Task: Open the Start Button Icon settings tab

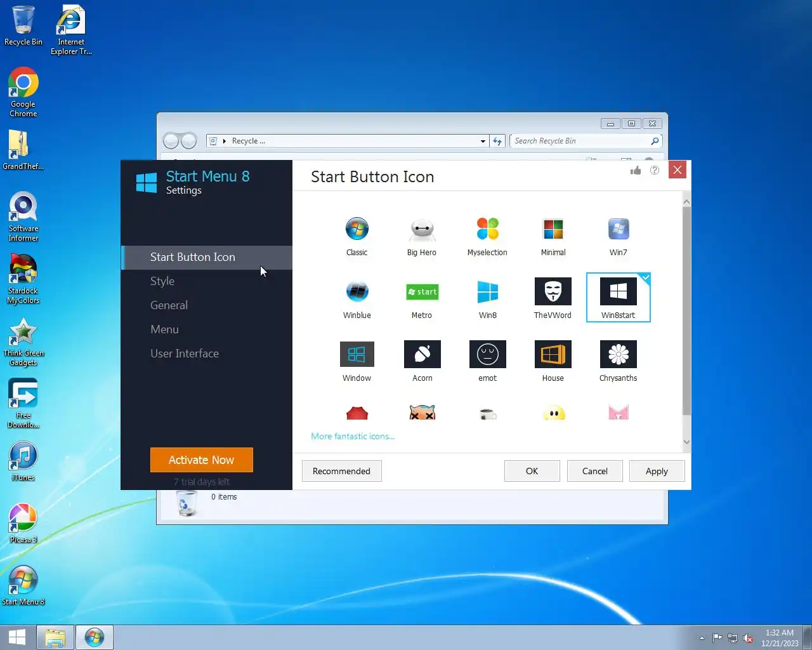Action: tap(207, 257)
